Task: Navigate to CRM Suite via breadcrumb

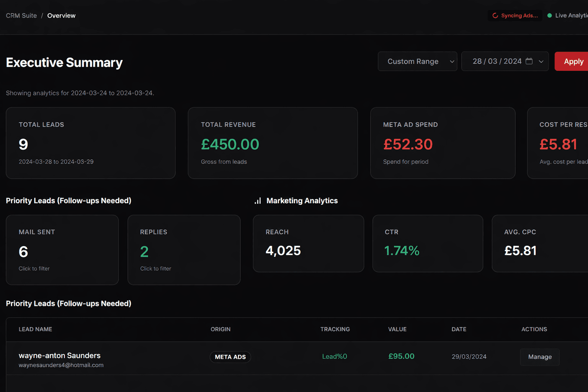Action: (21, 15)
